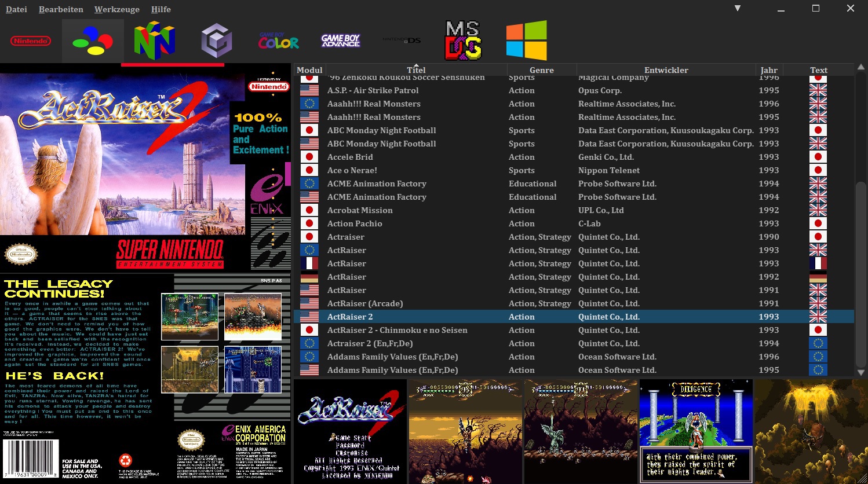Click the UPL Co., Ltd developer cell

pyautogui.click(x=601, y=210)
